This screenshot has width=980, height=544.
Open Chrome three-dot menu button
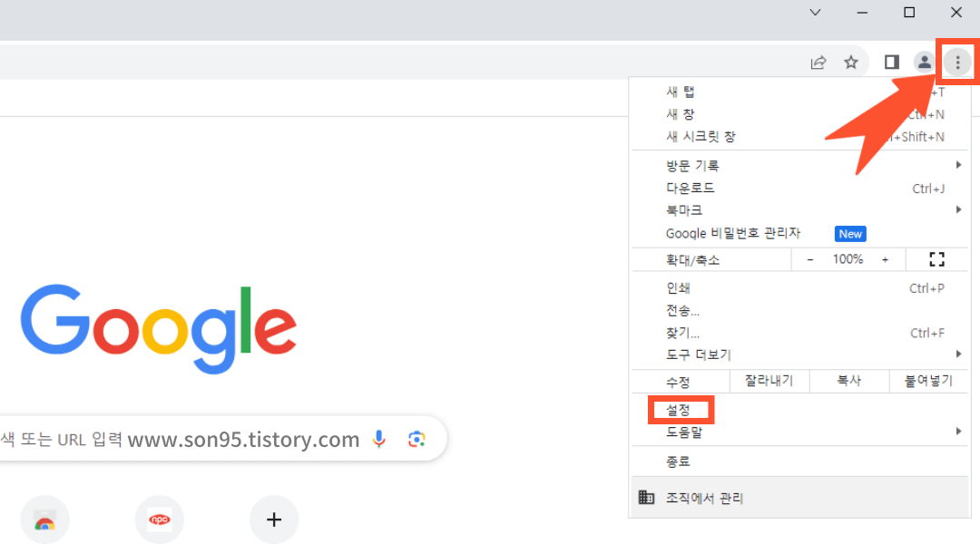pyautogui.click(x=957, y=62)
